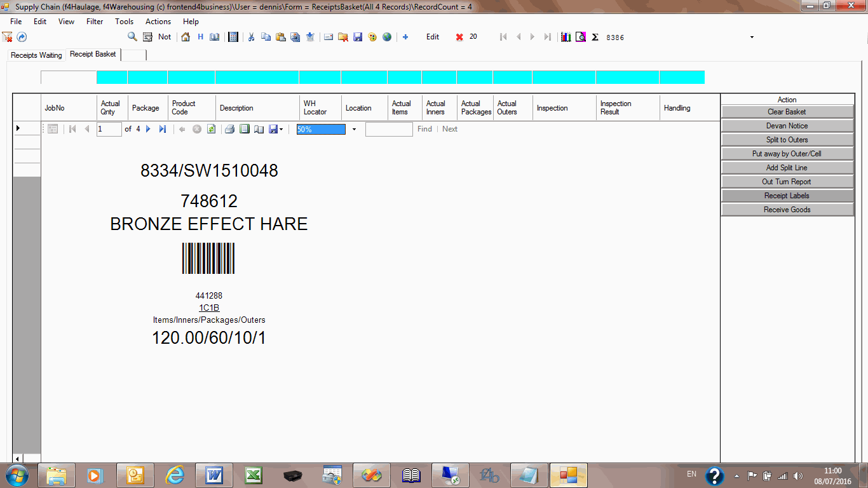
Task: Click the paste clipboard icon
Action: pos(280,37)
